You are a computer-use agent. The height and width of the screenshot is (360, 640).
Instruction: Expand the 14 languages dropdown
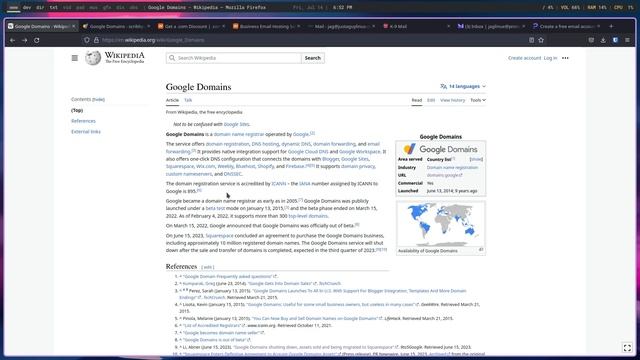(x=463, y=87)
